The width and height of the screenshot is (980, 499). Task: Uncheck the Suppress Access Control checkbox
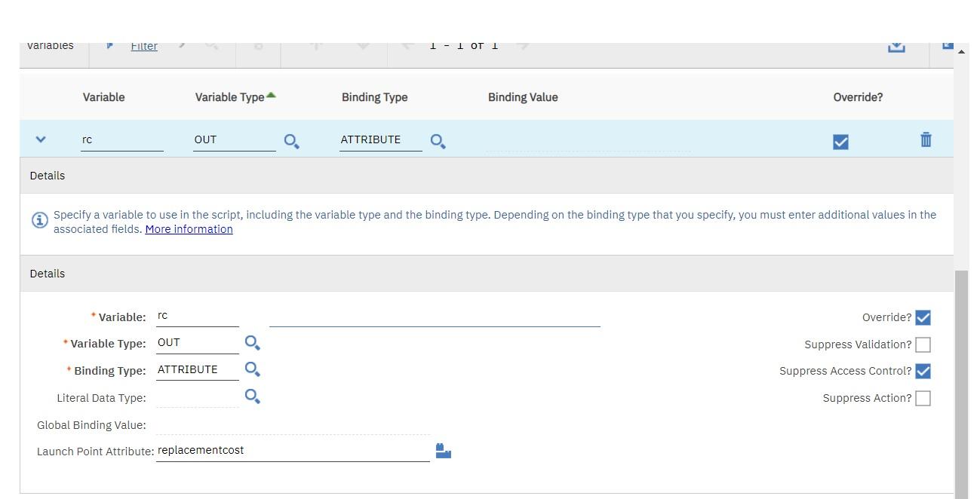pyautogui.click(x=923, y=371)
